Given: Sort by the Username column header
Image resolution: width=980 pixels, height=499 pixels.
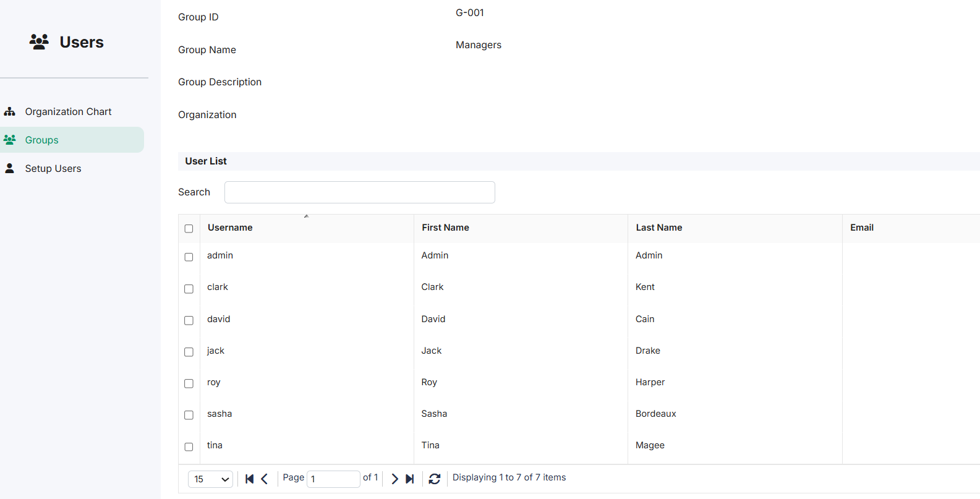Looking at the screenshot, I should [x=230, y=228].
